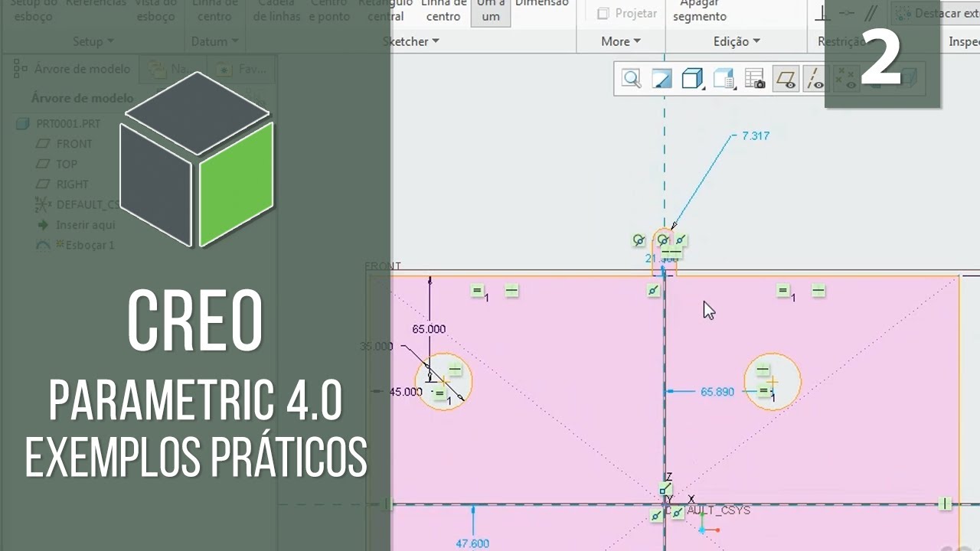Select Esboçar 1 feature in tree
Viewport: 980px width, 551px height.
pyautogui.click(x=75, y=245)
